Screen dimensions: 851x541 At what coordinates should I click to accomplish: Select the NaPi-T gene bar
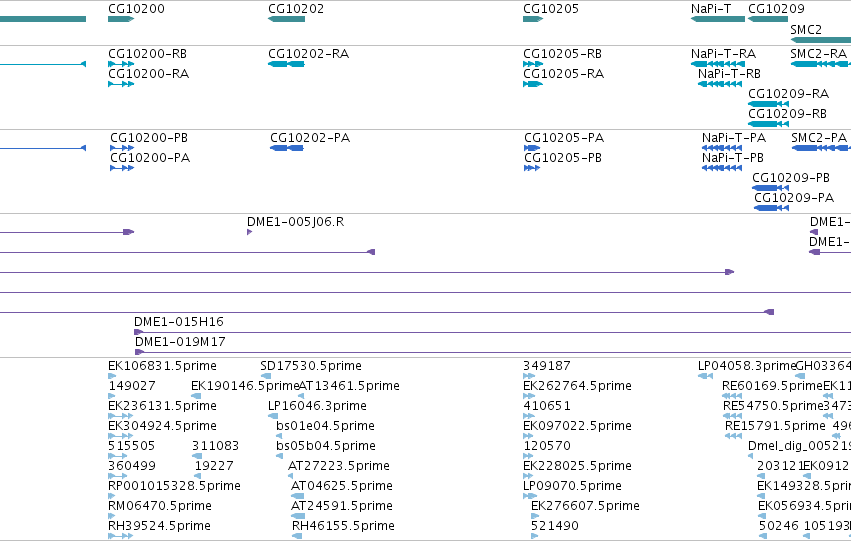718,19
